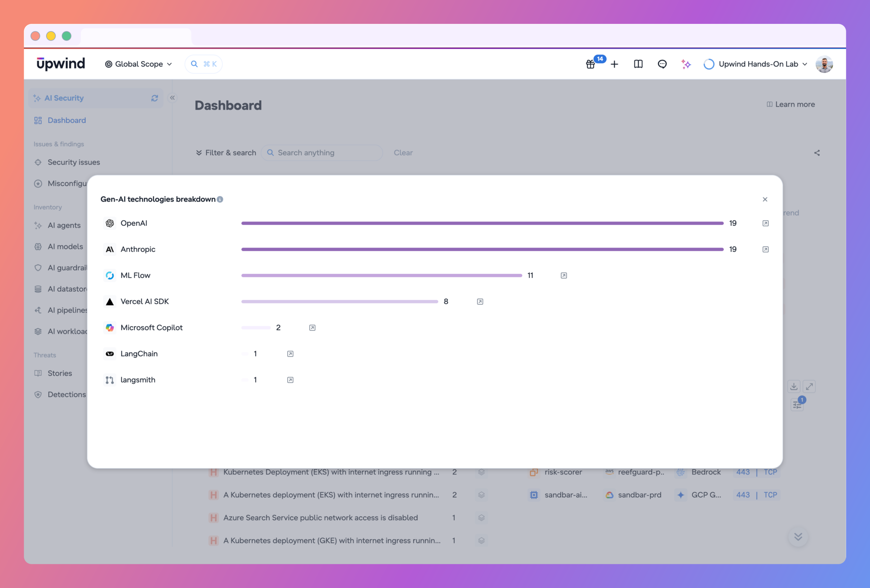Click the AI sparkle assistant icon
Viewport: 870px width, 588px height.
pos(686,64)
